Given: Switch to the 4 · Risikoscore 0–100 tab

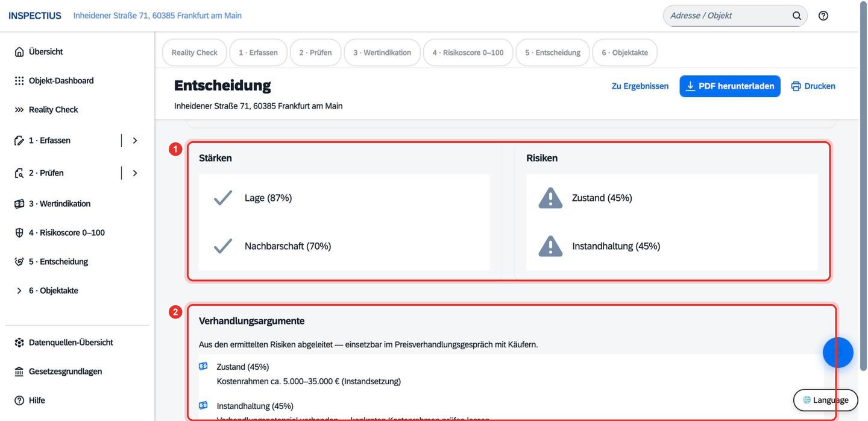Looking at the screenshot, I should coord(468,52).
